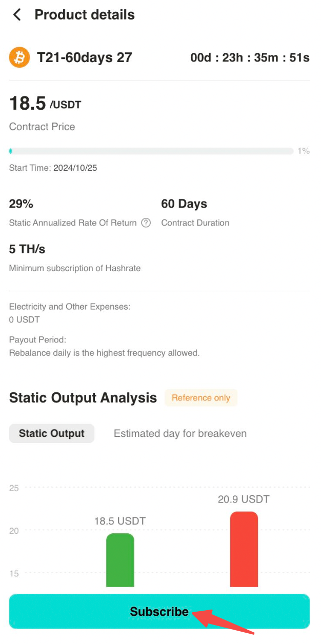The image size is (321, 644).
Task: Switch to Estimated day for breakeven tab
Action: (180, 433)
